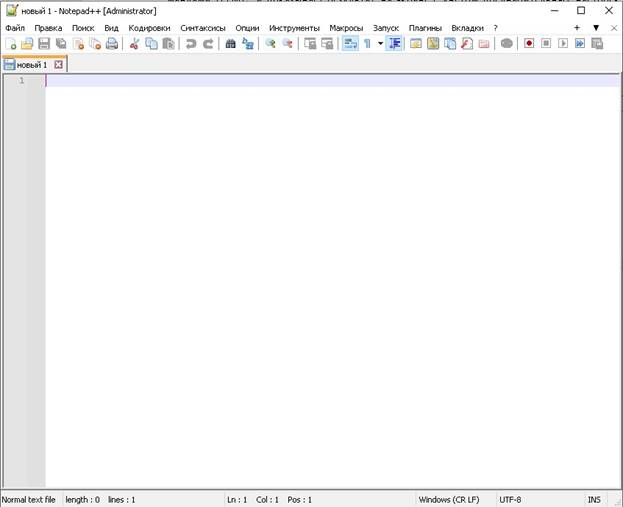
Task: Open the Файл menu
Action: click(x=15, y=28)
